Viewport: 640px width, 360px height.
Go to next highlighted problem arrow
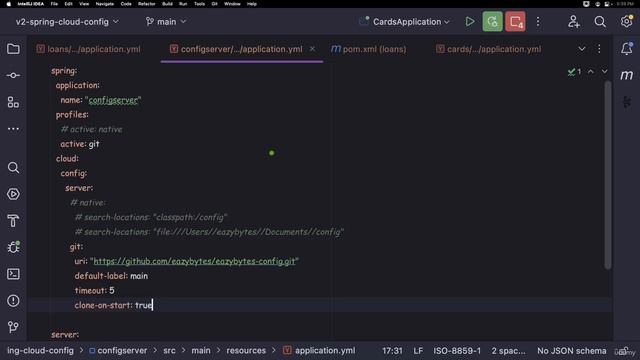tap(604, 71)
